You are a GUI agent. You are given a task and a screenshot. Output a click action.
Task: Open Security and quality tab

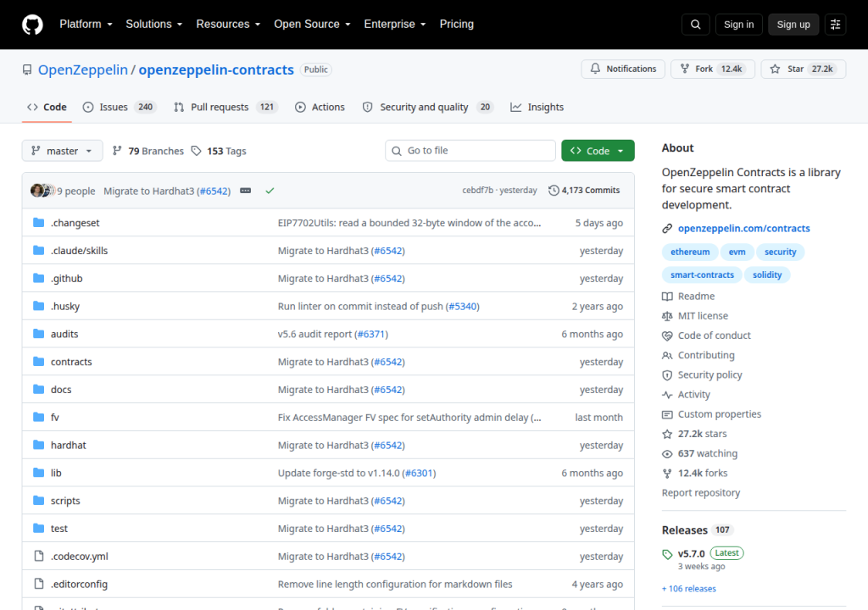click(x=427, y=107)
